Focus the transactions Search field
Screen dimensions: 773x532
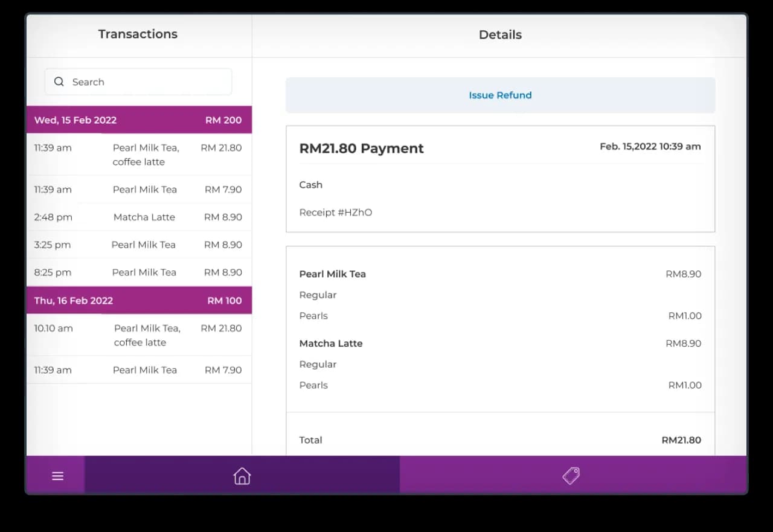pyautogui.click(x=145, y=82)
